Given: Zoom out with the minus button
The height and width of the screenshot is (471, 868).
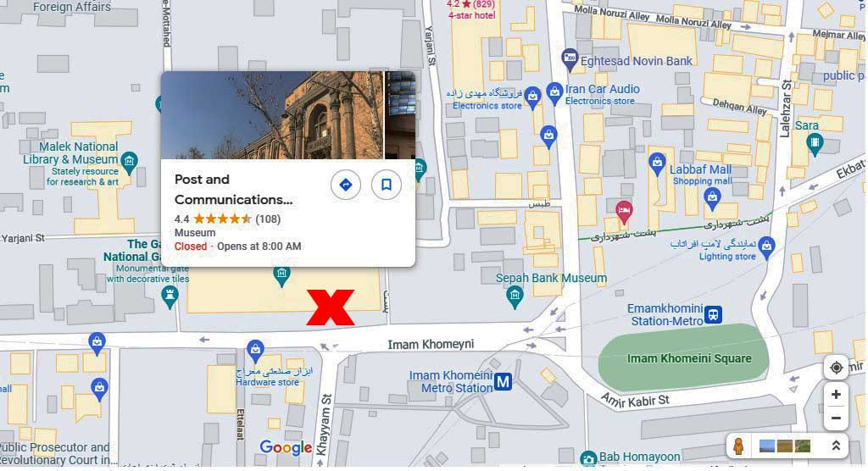Looking at the screenshot, I should [x=836, y=418].
